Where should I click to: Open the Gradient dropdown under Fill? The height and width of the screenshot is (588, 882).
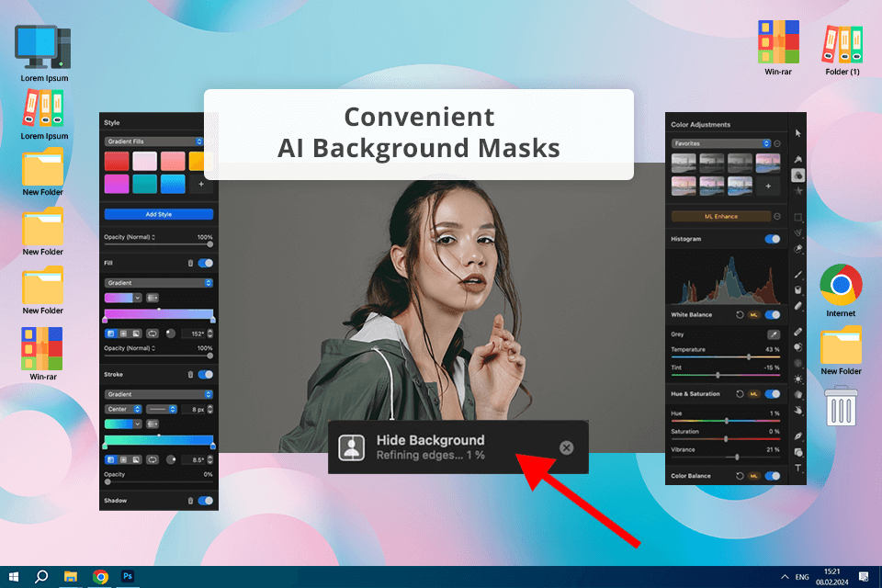(x=159, y=283)
